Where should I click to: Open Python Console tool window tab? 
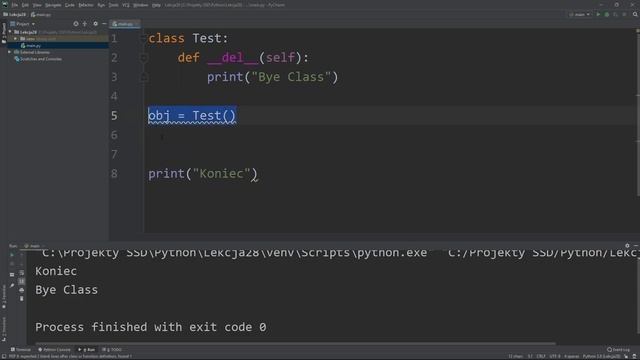point(54,349)
